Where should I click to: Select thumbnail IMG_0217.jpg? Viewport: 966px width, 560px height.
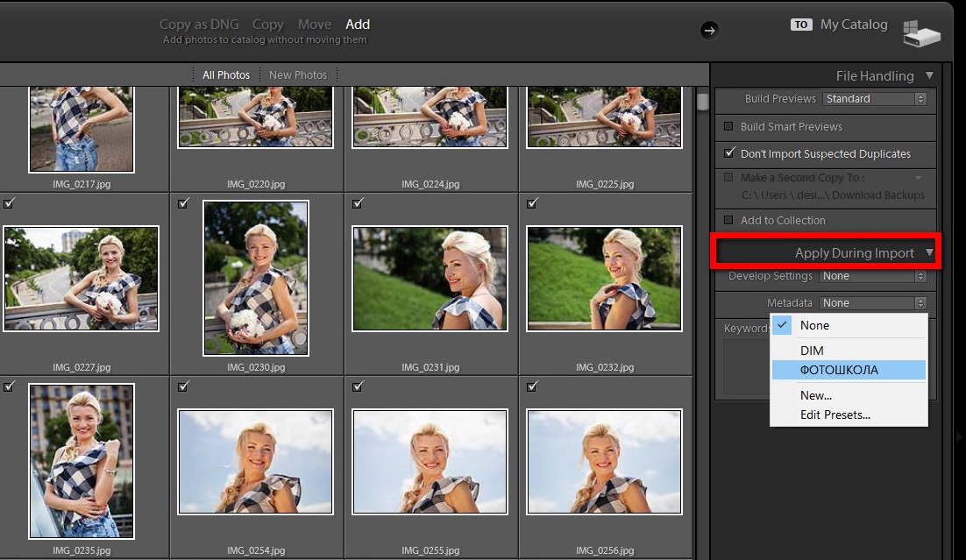coord(82,129)
